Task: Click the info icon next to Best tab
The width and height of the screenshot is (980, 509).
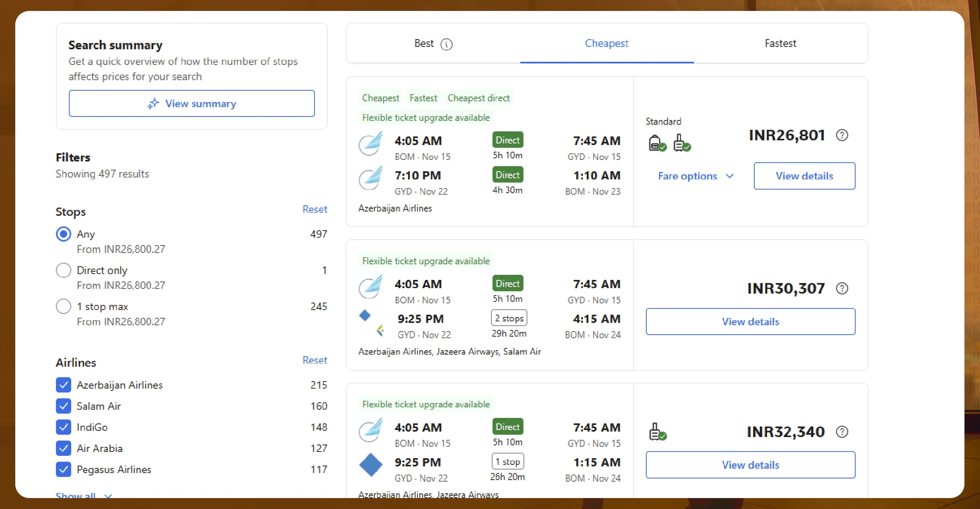Action: [x=446, y=44]
